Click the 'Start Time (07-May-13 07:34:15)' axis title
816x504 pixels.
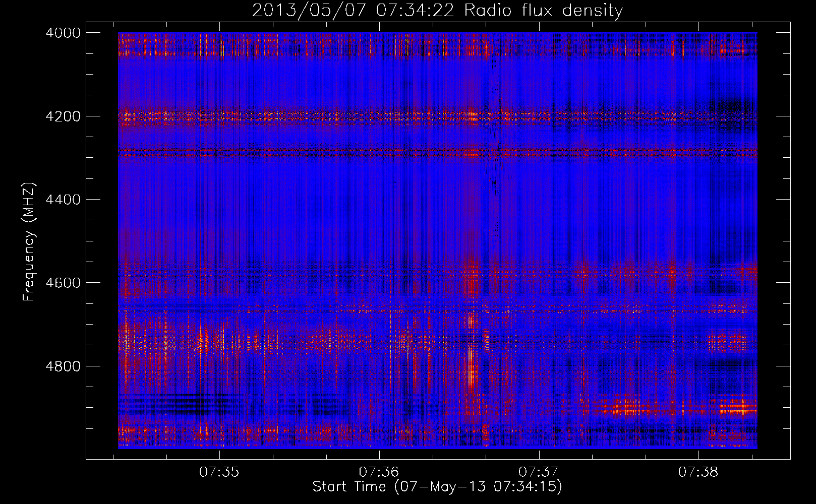pos(437,487)
